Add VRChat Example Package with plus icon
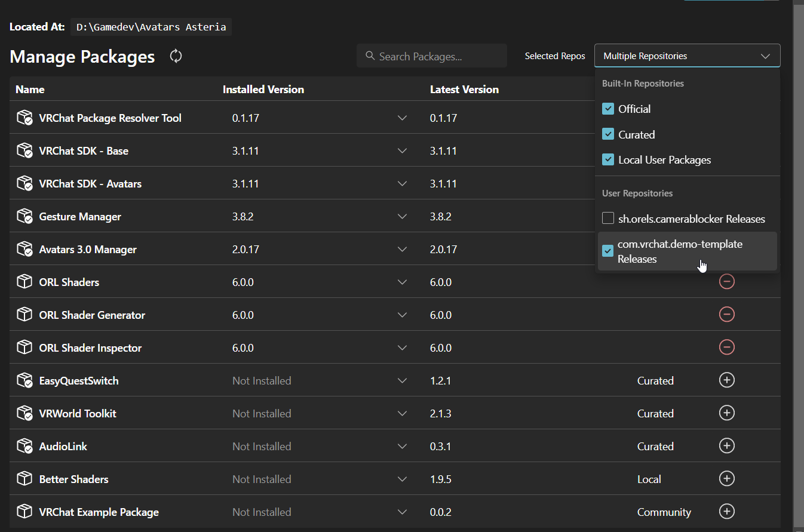Screen dimensions: 804x532 [x=727, y=512]
